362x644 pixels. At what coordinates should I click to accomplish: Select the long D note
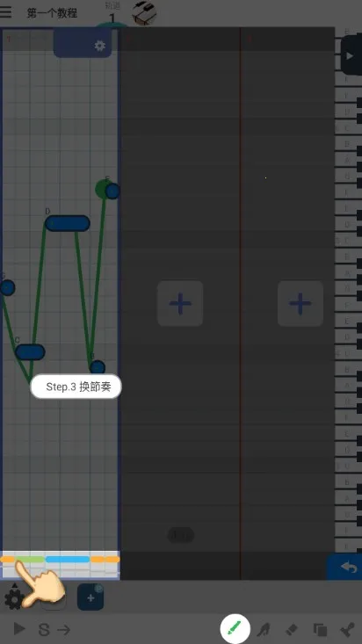pos(68,223)
